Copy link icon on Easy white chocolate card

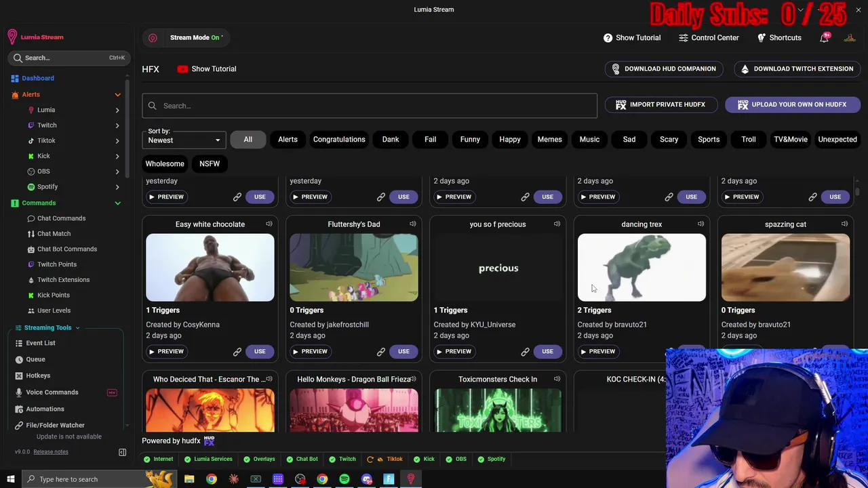click(237, 351)
